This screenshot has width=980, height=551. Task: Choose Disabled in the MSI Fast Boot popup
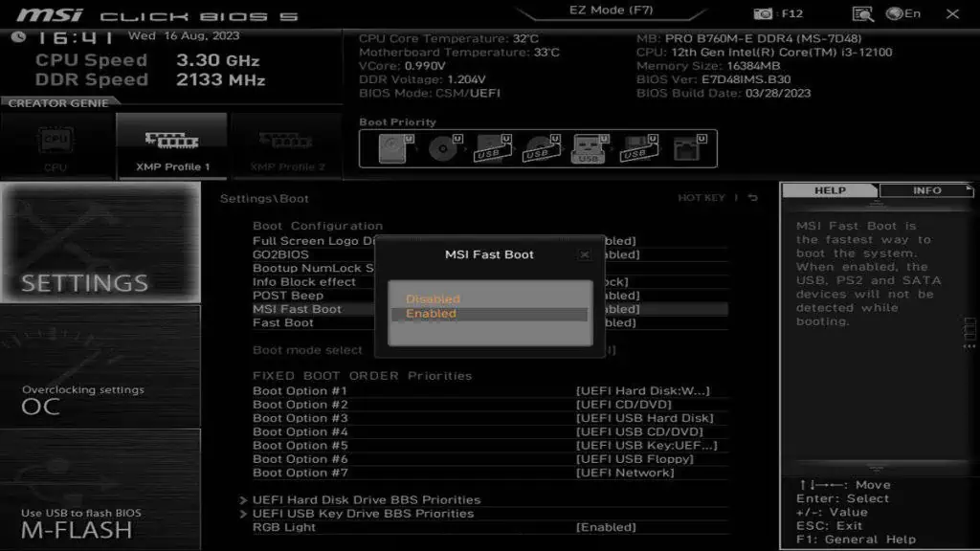point(433,299)
